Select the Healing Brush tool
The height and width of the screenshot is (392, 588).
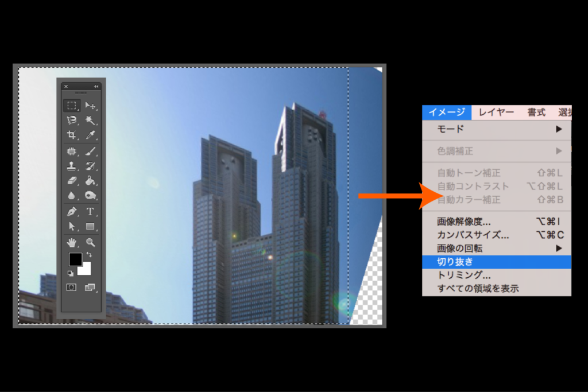coord(72,152)
